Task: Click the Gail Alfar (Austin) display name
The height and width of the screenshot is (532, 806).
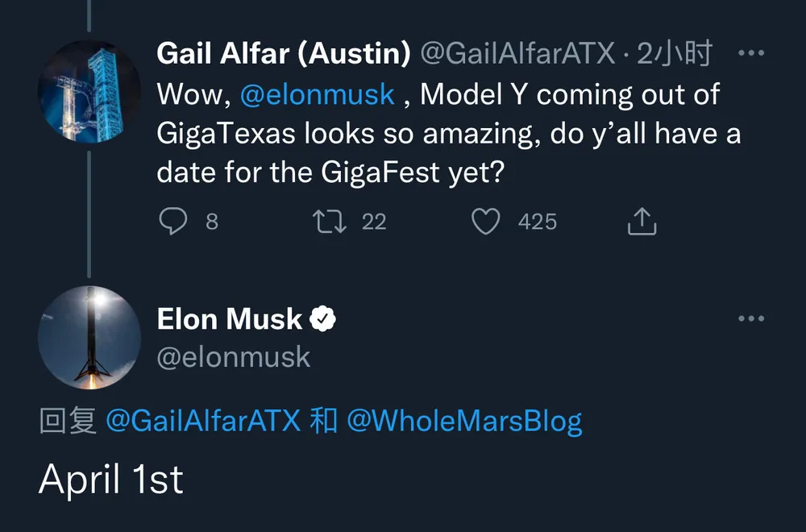Action: pos(284,52)
